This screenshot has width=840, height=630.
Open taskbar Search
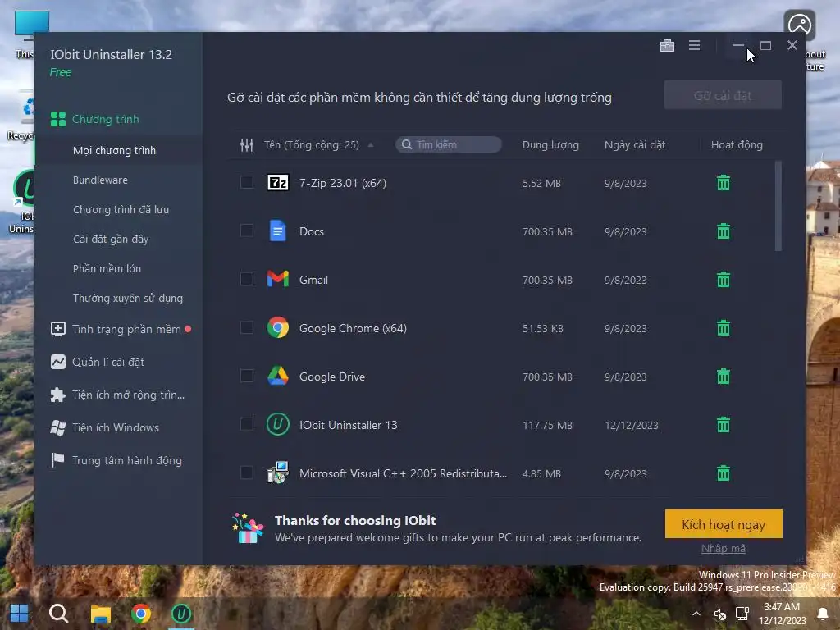point(58,614)
